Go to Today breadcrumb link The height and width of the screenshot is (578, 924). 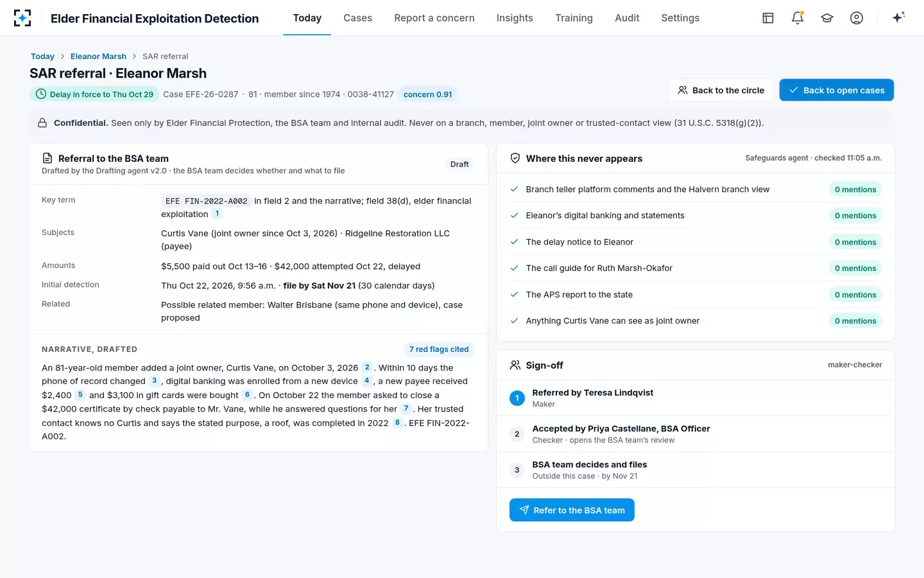(x=42, y=57)
